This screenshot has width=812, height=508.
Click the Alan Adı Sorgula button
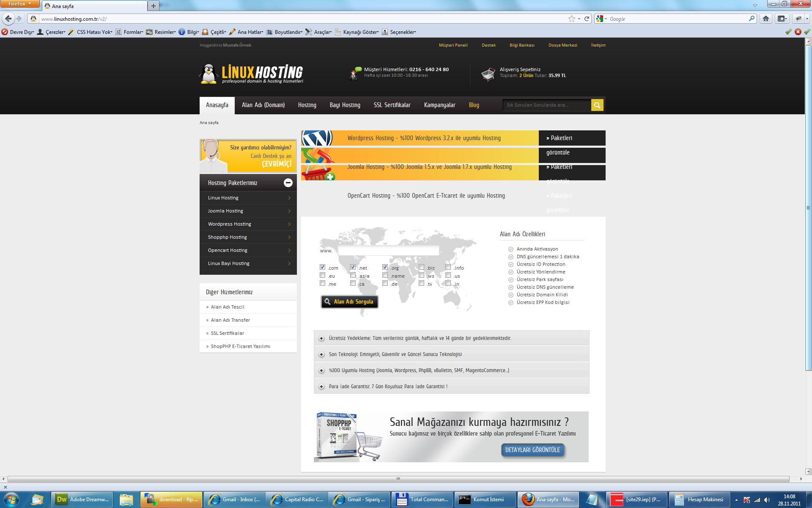(x=349, y=301)
